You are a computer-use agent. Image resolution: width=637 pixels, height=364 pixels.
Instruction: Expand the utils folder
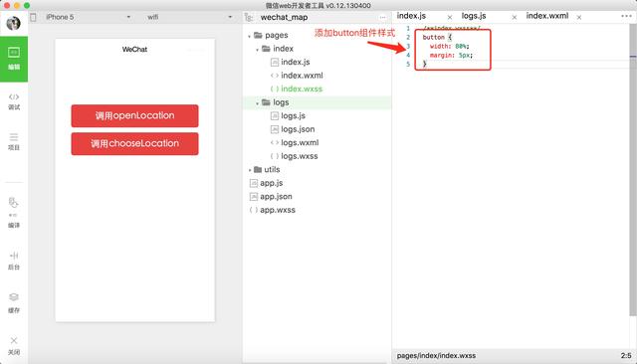tap(250, 170)
